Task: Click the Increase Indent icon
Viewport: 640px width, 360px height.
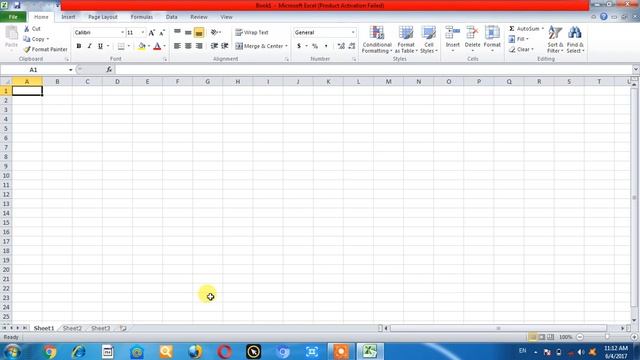Action: [x=224, y=46]
